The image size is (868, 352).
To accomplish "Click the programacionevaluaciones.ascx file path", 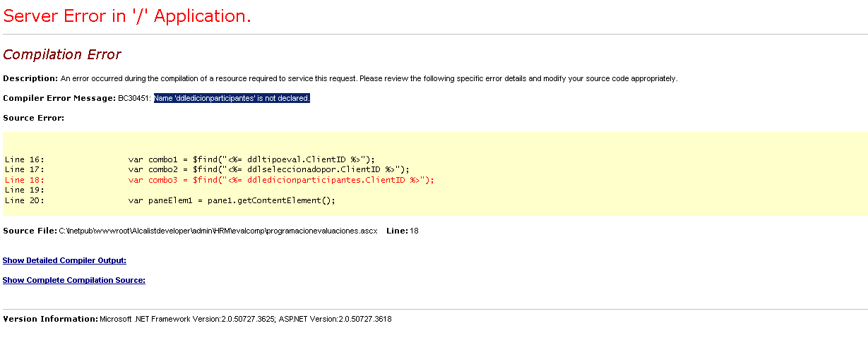I will (218, 231).
